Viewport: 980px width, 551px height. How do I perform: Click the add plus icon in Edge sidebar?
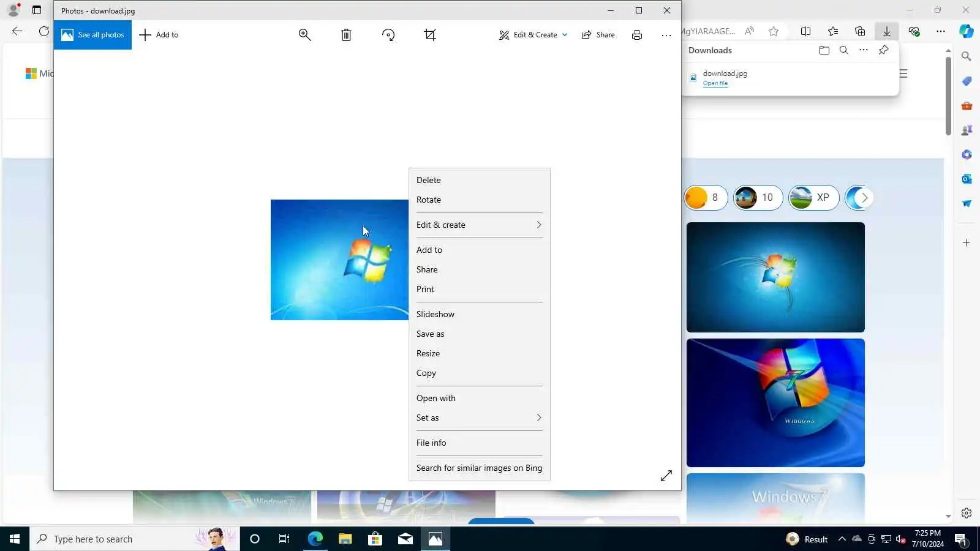click(967, 243)
